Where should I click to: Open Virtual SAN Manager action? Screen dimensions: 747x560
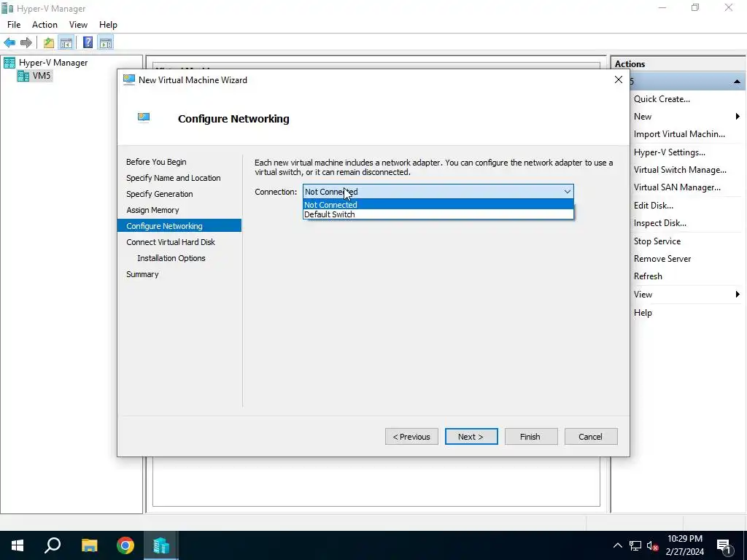677,187
